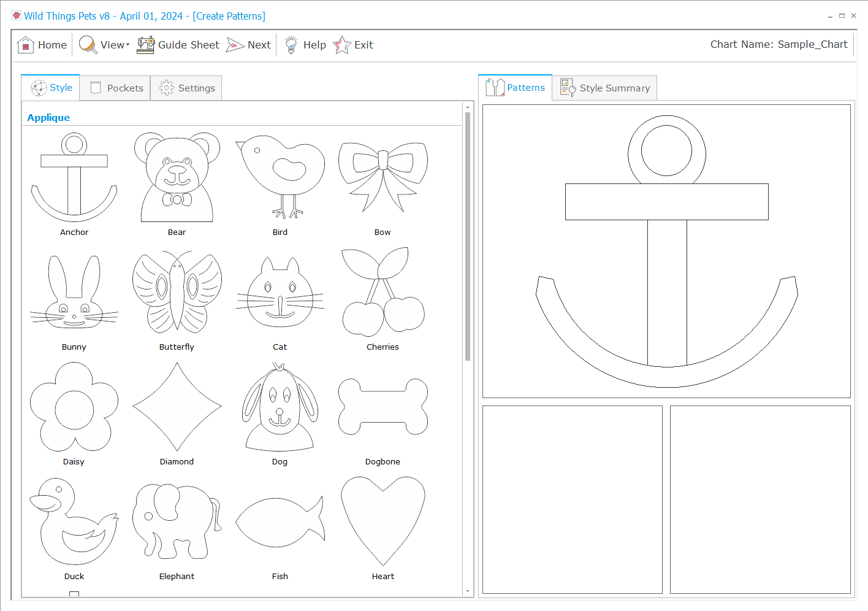
Task: Select the Butterfly applique thumbnail
Action: (x=177, y=293)
